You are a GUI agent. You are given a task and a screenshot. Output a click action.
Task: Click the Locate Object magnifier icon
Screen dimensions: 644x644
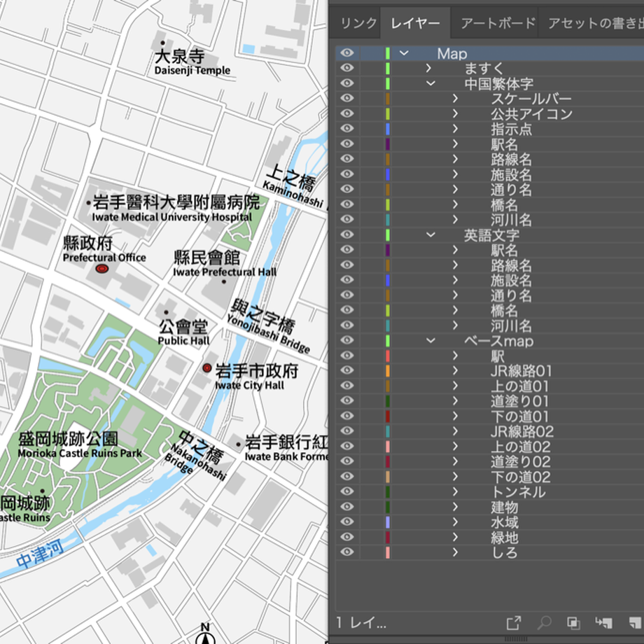pyautogui.click(x=544, y=622)
